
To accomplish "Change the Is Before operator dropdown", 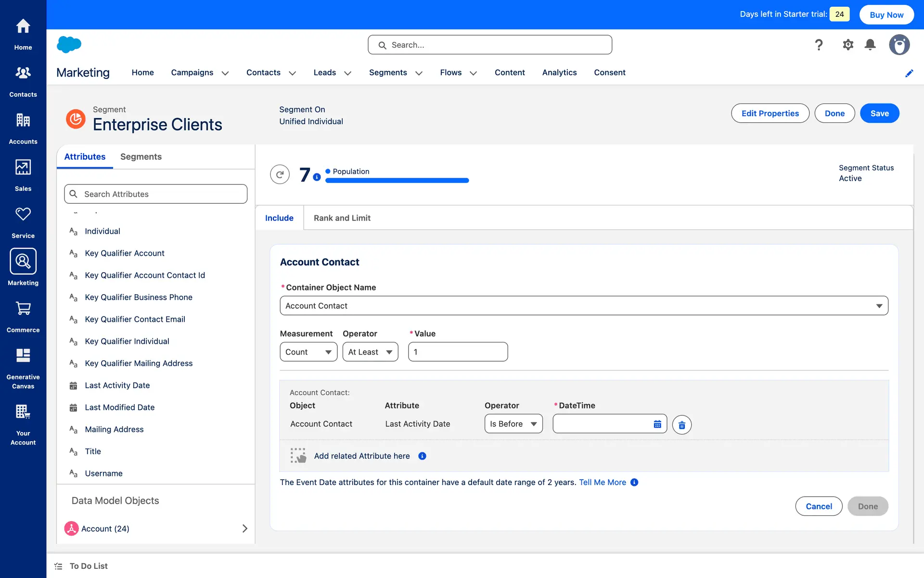I will pos(513,424).
